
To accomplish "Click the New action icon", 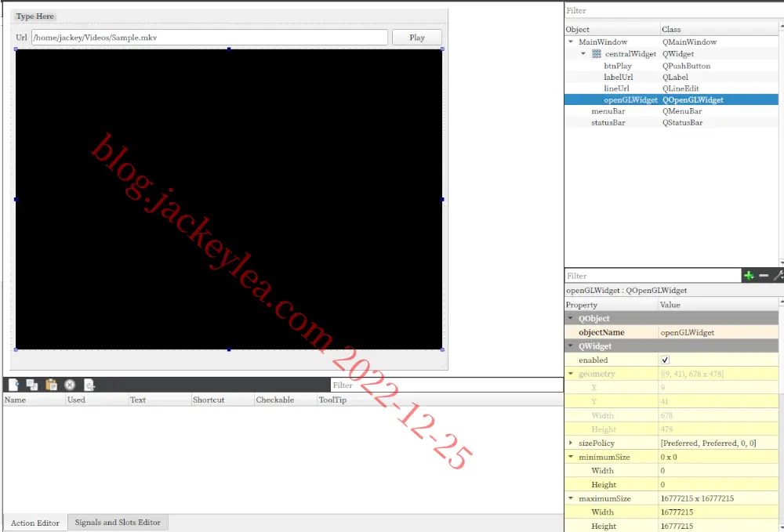I will click(13, 385).
